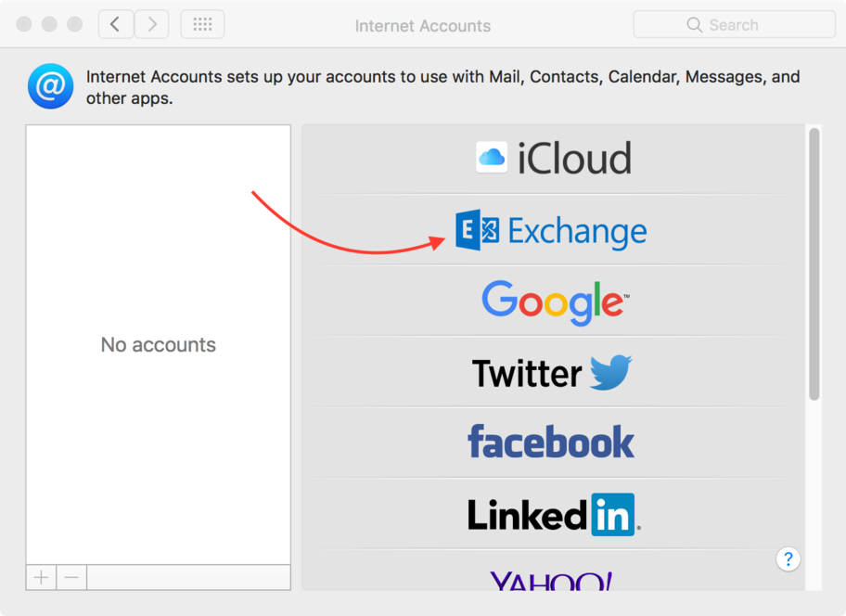
Task: Click the add account plus button
Action: 41,577
